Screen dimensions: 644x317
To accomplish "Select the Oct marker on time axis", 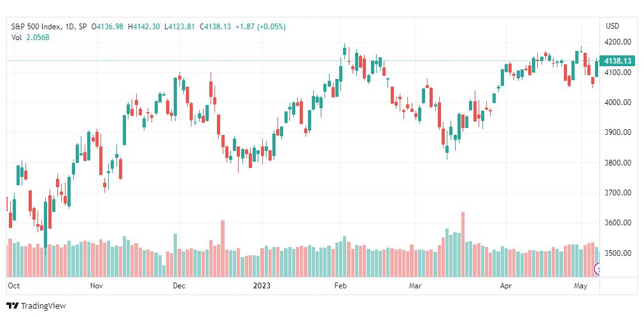I will (x=13, y=285).
